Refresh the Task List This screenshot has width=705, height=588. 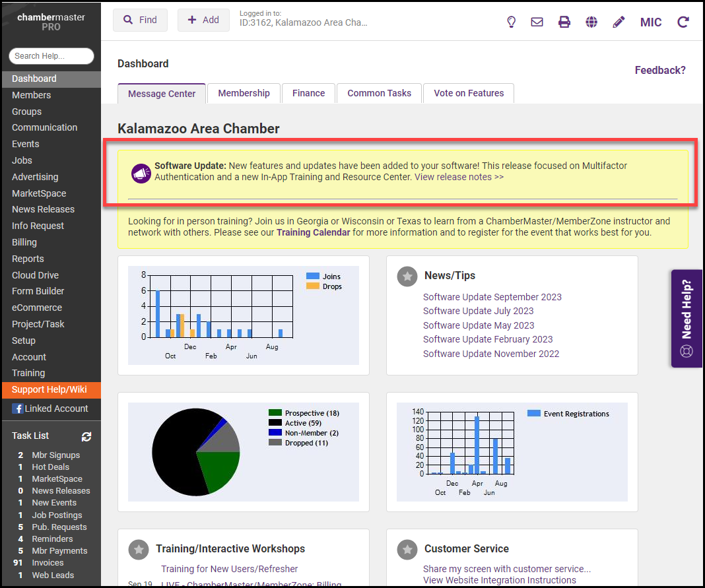click(x=86, y=436)
